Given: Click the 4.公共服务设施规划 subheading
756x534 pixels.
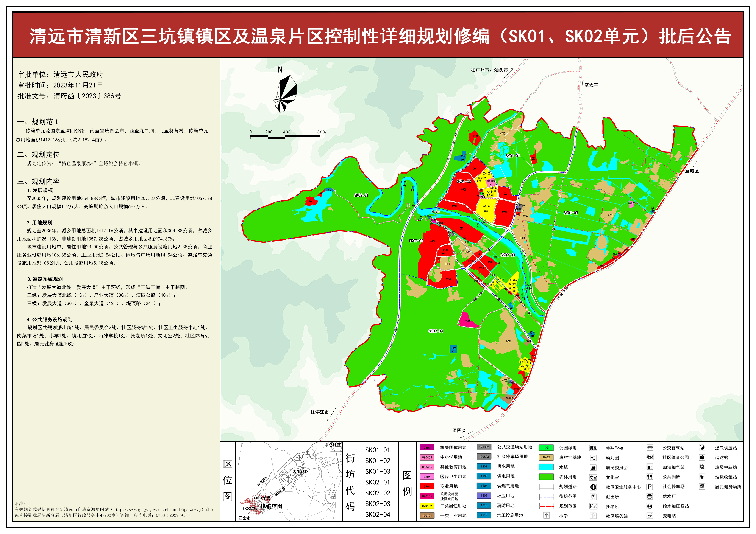Looking at the screenshot, I should point(50,320).
